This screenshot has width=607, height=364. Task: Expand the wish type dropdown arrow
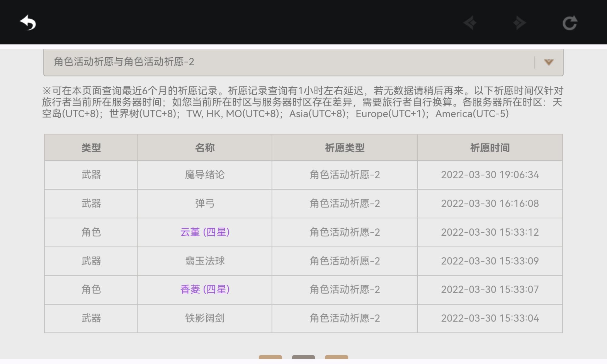549,62
